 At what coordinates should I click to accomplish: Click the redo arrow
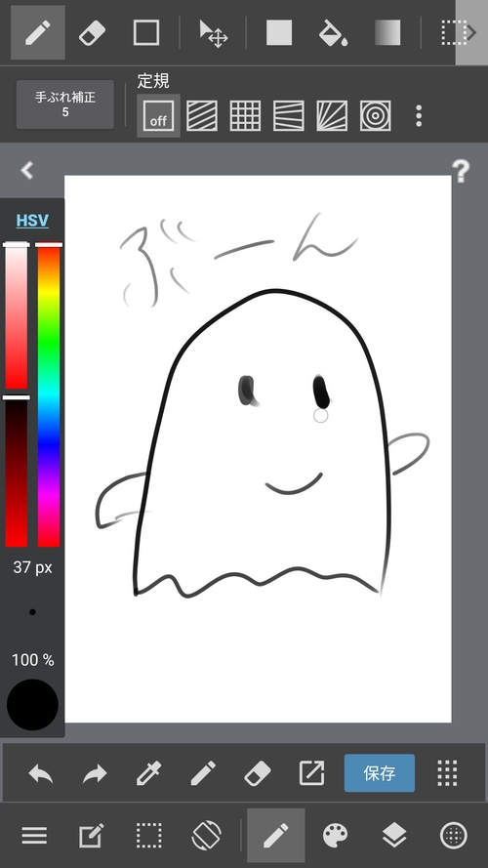coord(95,772)
